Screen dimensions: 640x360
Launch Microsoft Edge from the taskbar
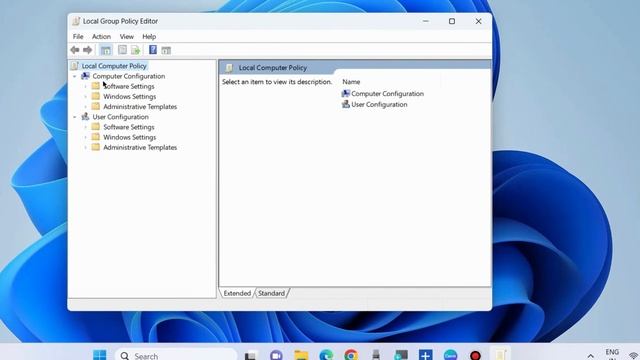click(326, 355)
